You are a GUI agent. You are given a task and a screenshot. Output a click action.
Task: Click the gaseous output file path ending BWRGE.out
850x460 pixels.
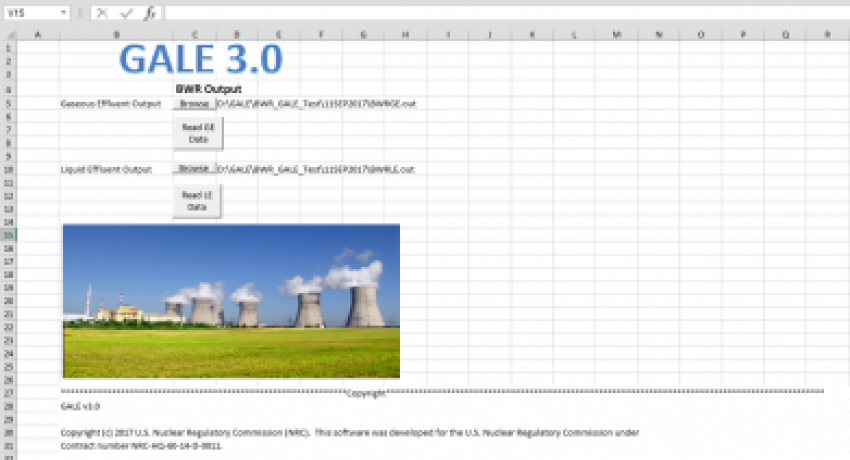pyautogui.click(x=317, y=103)
